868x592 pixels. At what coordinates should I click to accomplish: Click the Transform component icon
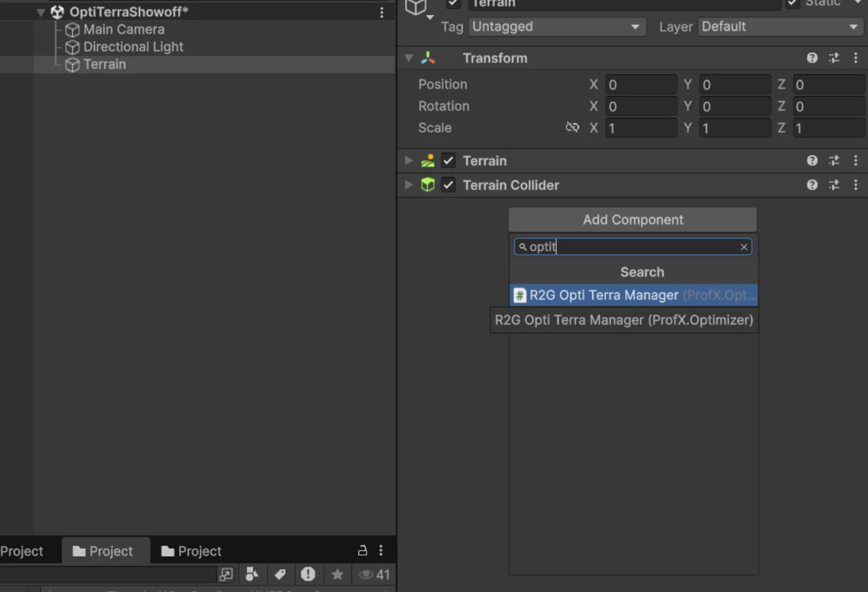coord(428,58)
